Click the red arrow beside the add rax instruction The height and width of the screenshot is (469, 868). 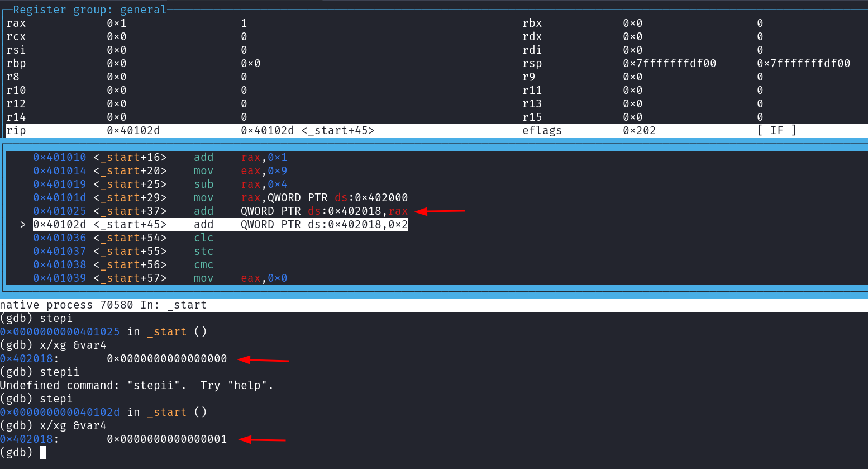(x=440, y=211)
